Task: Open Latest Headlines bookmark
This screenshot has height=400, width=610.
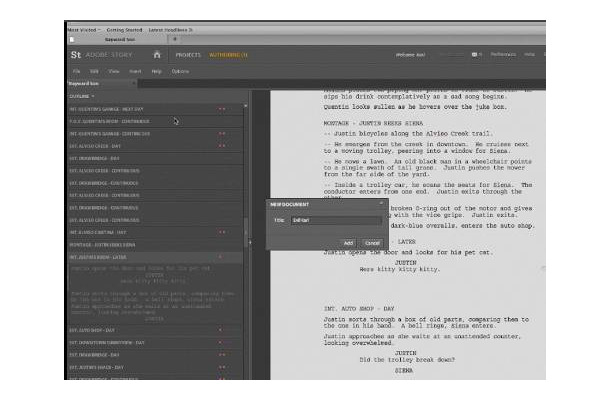Action: (170, 30)
